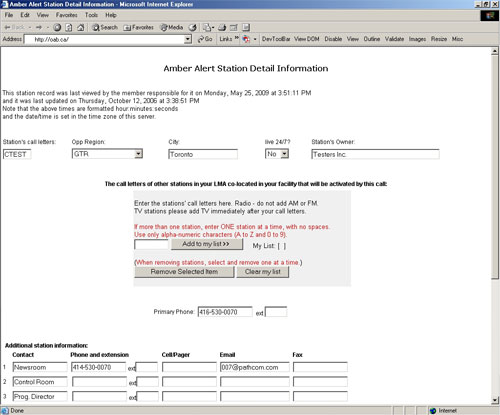This screenshot has height=415, width=500.
Task: Open the Disable developer menu
Action: (333, 39)
